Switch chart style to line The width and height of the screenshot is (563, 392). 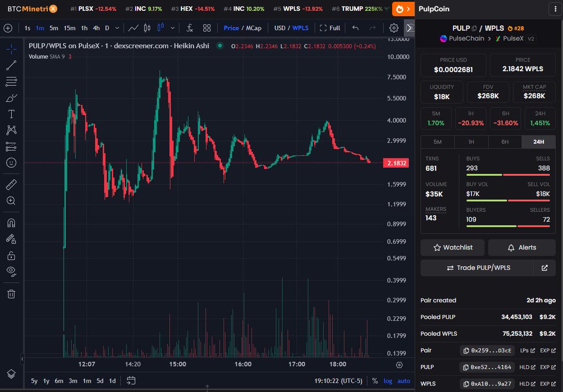[133, 28]
